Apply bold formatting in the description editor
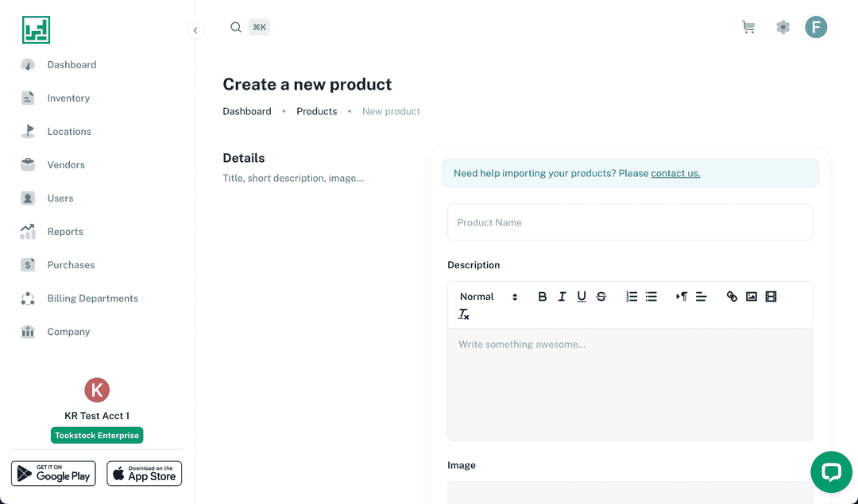 (x=543, y=296)
